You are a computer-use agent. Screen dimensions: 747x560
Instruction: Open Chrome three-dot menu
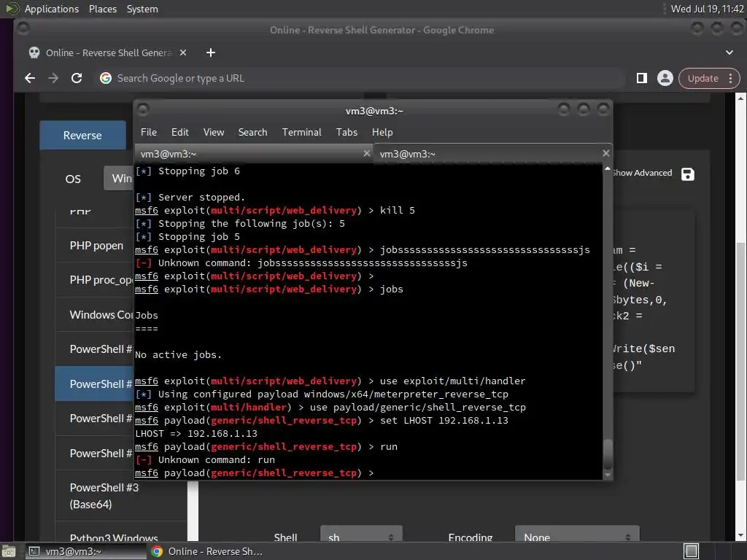[731, 78]
